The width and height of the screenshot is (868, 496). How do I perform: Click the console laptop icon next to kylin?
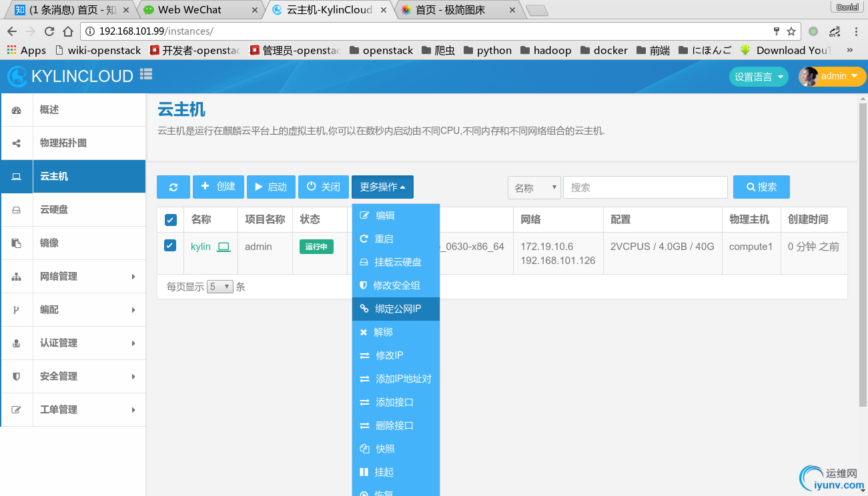tap(224, 247)
